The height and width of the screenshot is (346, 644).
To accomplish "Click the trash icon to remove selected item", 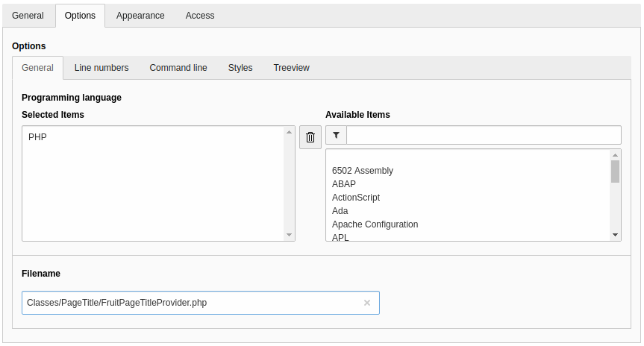I will (310, 137).
